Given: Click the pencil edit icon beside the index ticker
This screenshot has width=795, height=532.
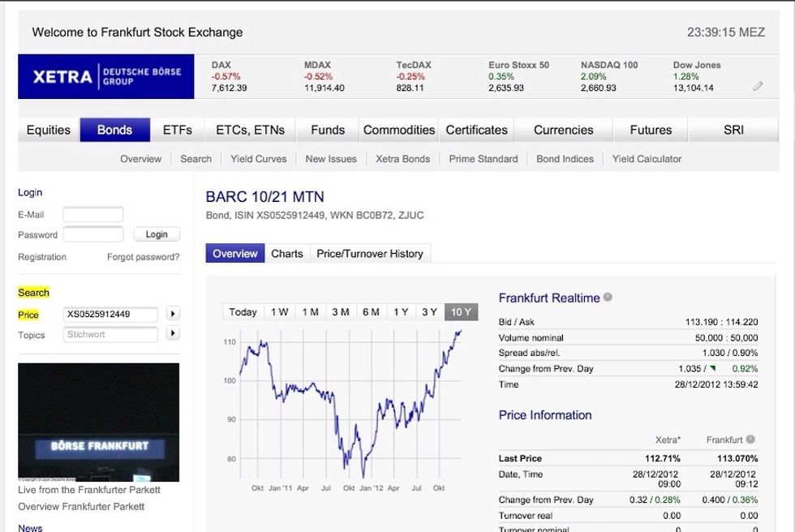Looking at the screenshot, I should [x=758, y=84].
